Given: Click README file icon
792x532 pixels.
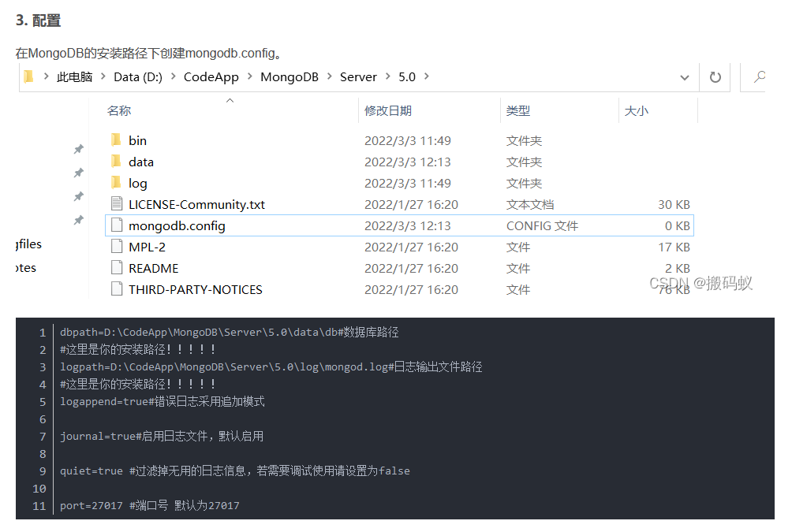Looking at the screenshot, I should 117,267.
